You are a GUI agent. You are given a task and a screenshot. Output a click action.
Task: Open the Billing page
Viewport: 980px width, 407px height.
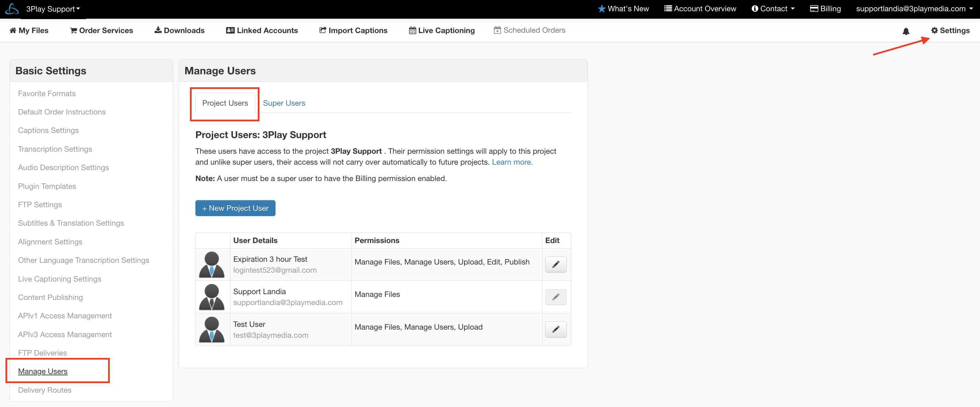(x=825, y=9)
